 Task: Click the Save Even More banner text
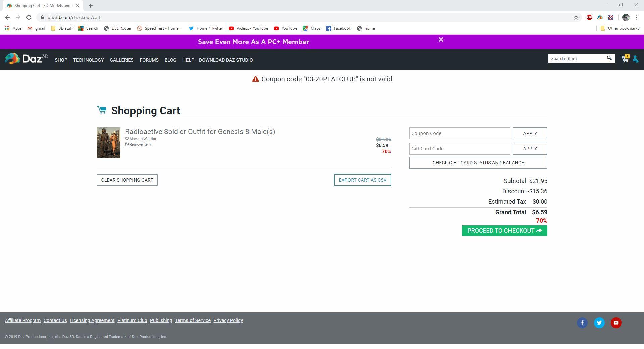[253, 42]
